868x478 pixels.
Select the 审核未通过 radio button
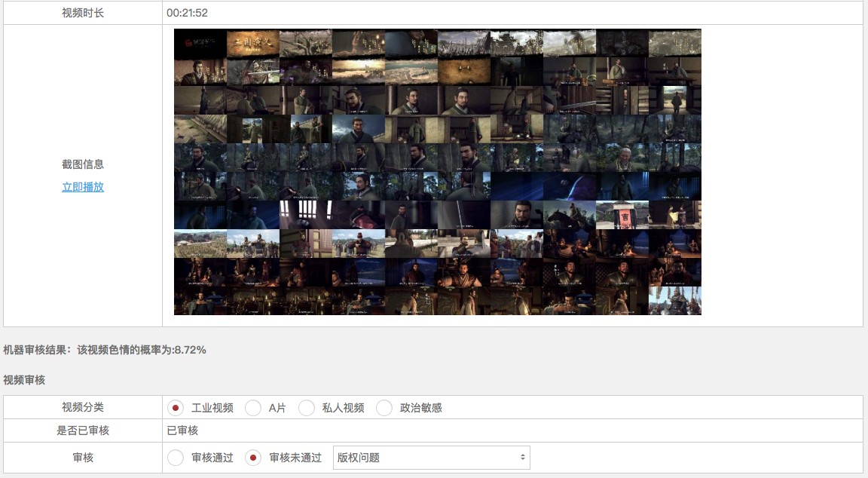pyautogui.click(x=253, y=458)
